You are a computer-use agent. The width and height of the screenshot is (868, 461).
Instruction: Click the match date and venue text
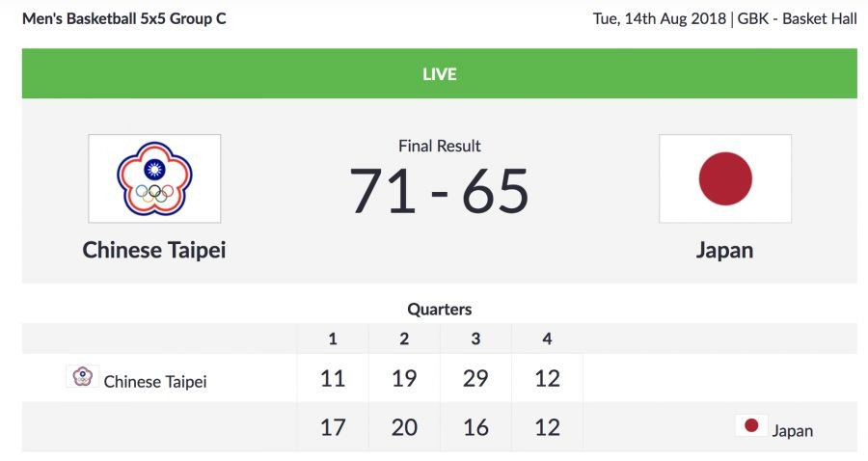(x=724, y=18)
